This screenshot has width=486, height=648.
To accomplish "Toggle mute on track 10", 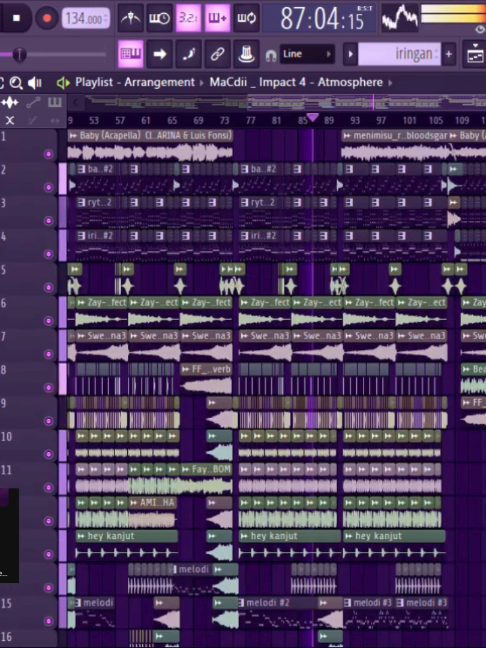I will [48, 454].
